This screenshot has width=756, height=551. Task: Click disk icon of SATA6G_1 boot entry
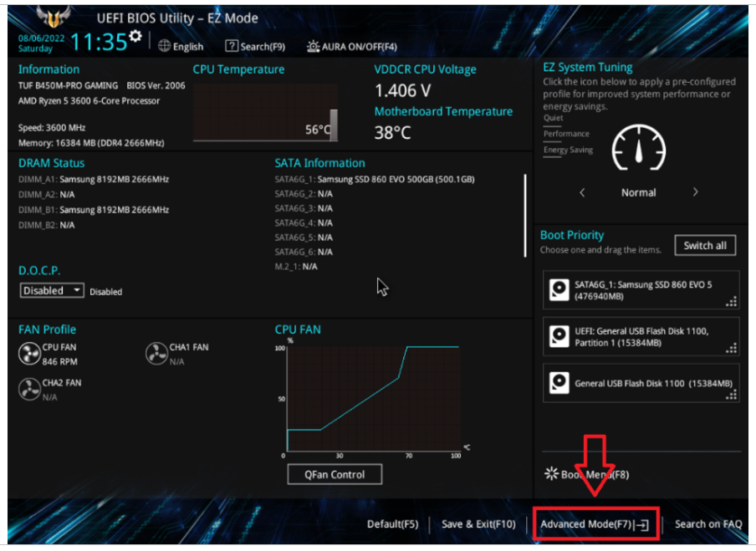(x=559, y=290)
